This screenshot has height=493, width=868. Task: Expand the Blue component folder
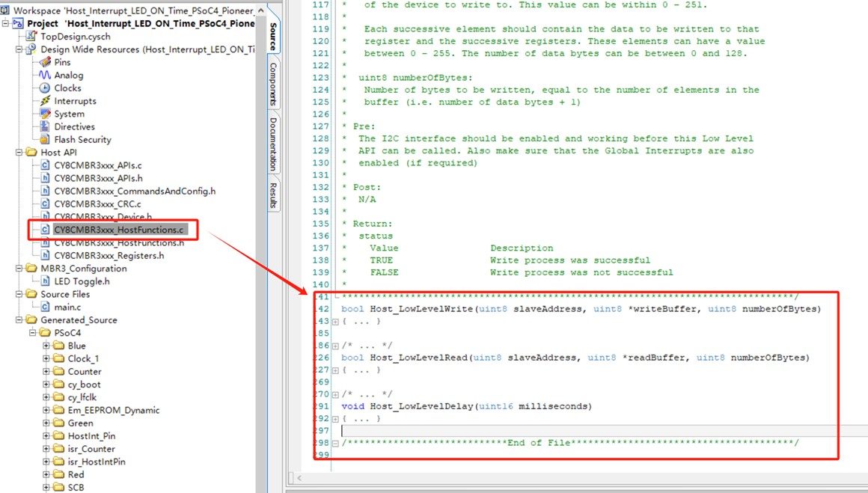pyautogui.click(x=46, y=346)
